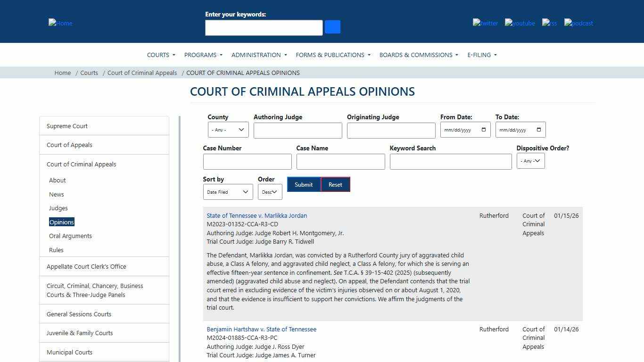Open the YouTube icon link
This screenshot has width=644, height=362.
point(520,23)
